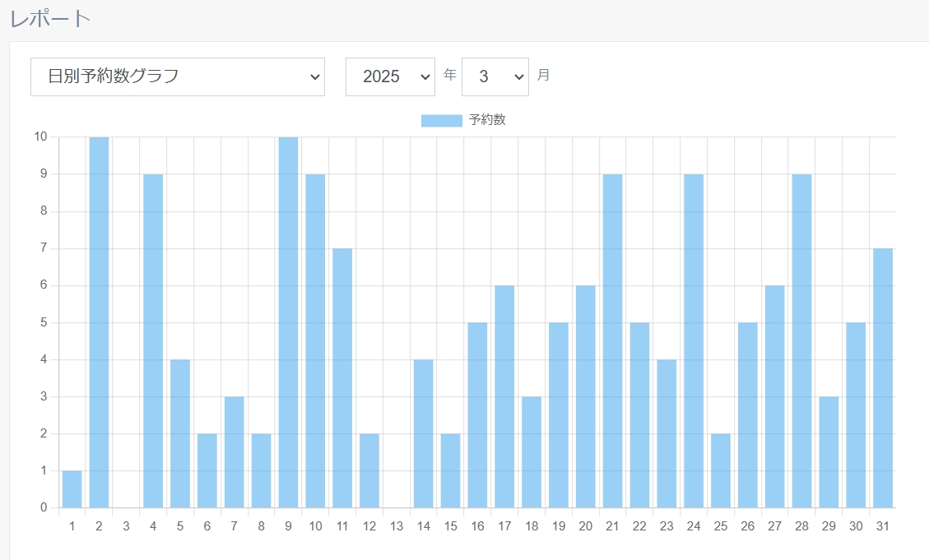The height and width of the screenshot is (560, 929).
Task: Select the bar for day 26
Action: point(747,415)
